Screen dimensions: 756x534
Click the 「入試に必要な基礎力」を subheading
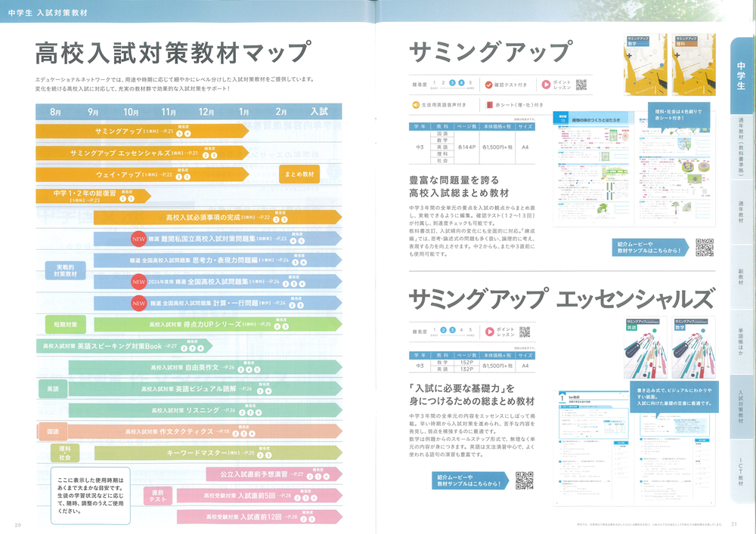472,395
